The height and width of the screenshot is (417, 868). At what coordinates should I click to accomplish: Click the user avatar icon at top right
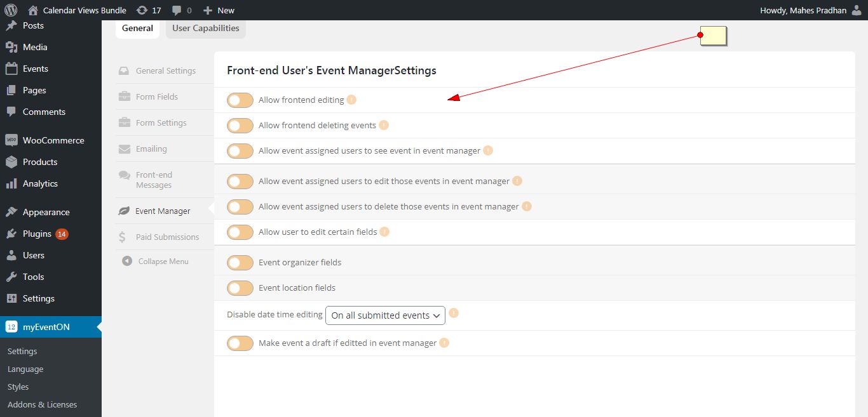(x=857, y=10)
